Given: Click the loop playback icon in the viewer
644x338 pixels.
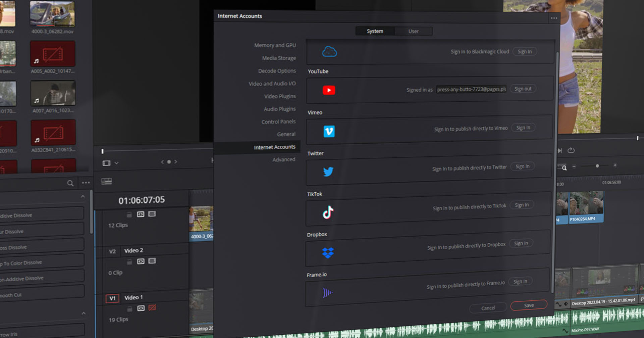Looking at the screenshot, I should 571,150.
